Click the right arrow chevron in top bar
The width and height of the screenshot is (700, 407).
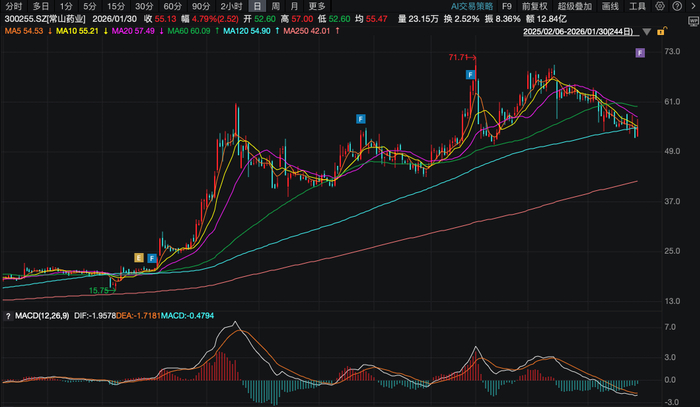(693, 6)
